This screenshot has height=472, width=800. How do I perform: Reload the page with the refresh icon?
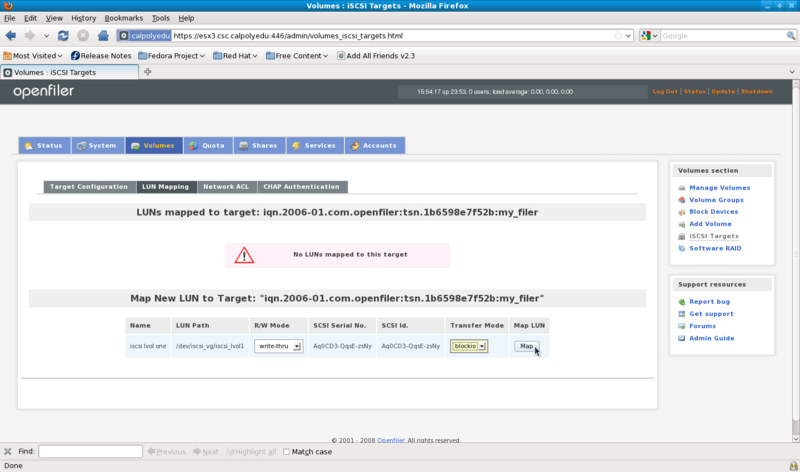pos(63,36)
